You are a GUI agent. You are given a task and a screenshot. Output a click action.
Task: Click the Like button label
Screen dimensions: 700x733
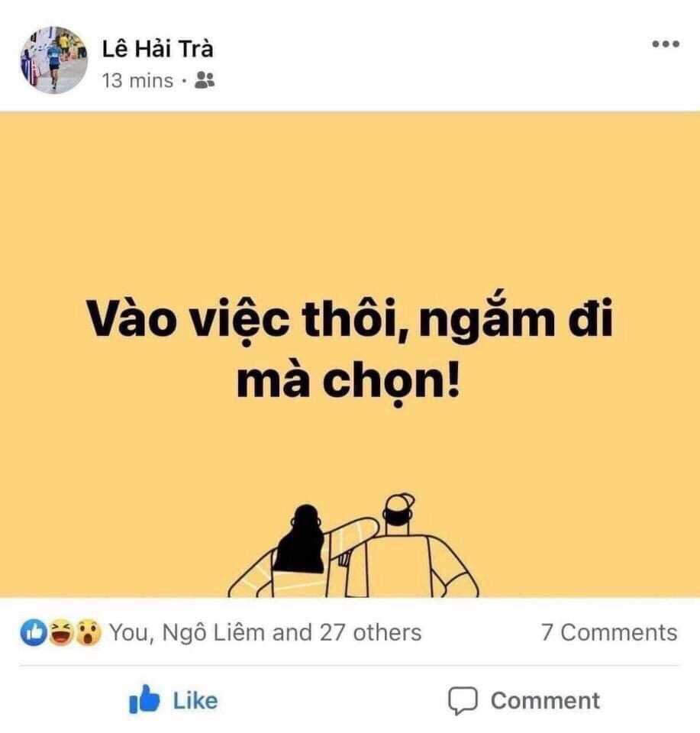click(195, 701)
